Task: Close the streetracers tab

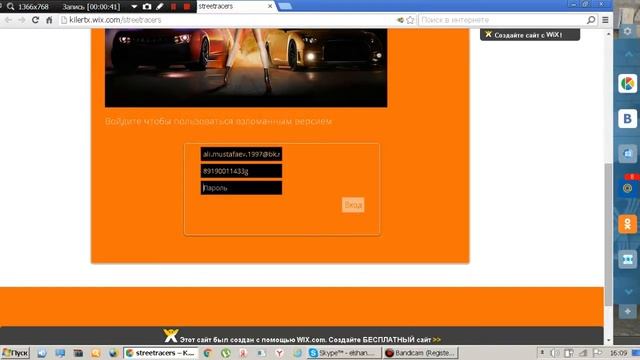Action: 270,7
